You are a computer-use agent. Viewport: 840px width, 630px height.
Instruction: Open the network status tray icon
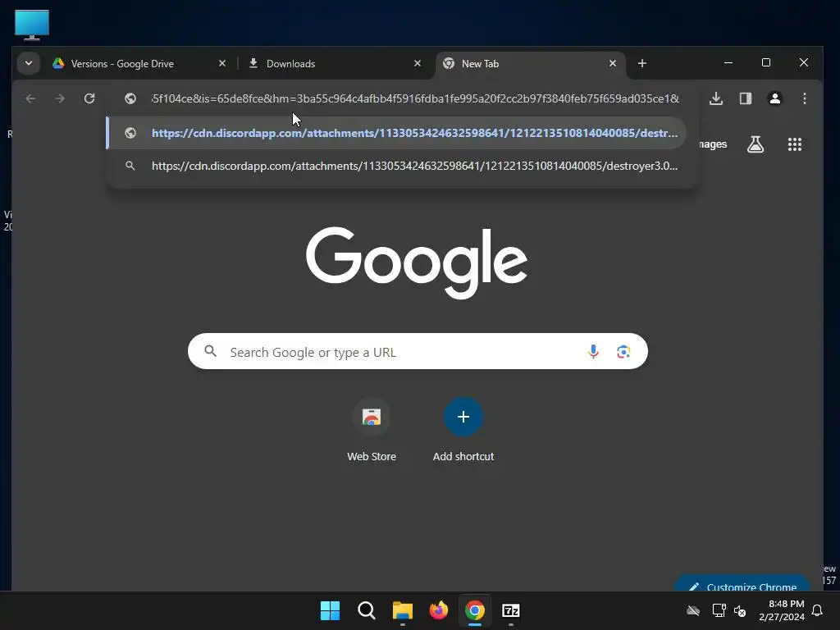(x=719, y=610)
